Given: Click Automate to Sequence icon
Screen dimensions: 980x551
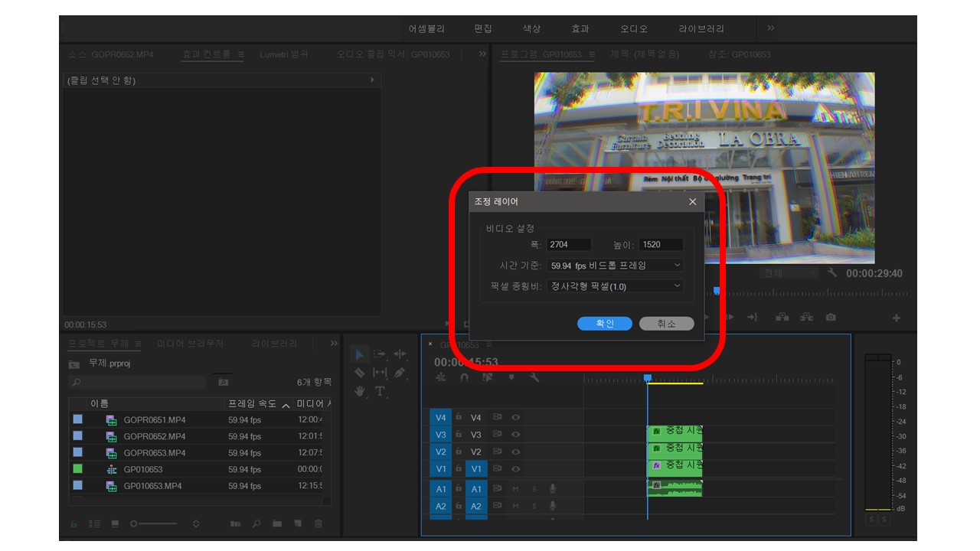Looking at the screenshot, I should (237, 524).
